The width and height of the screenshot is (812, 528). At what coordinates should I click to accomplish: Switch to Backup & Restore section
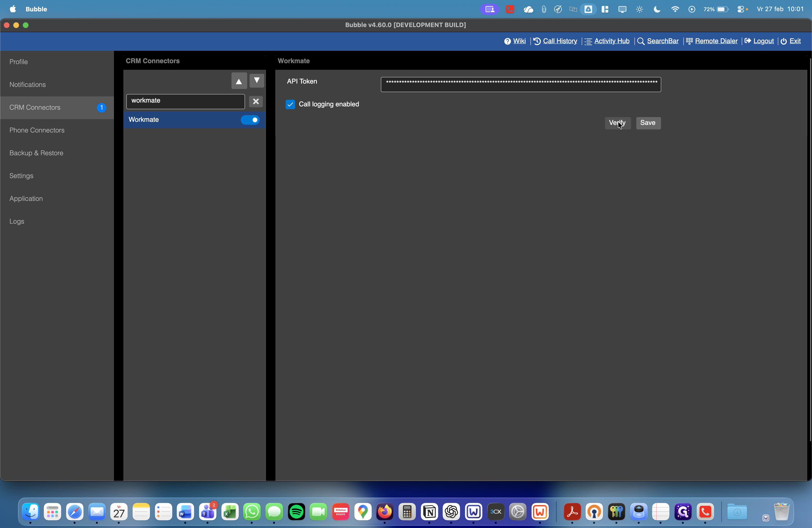(36, 153)
